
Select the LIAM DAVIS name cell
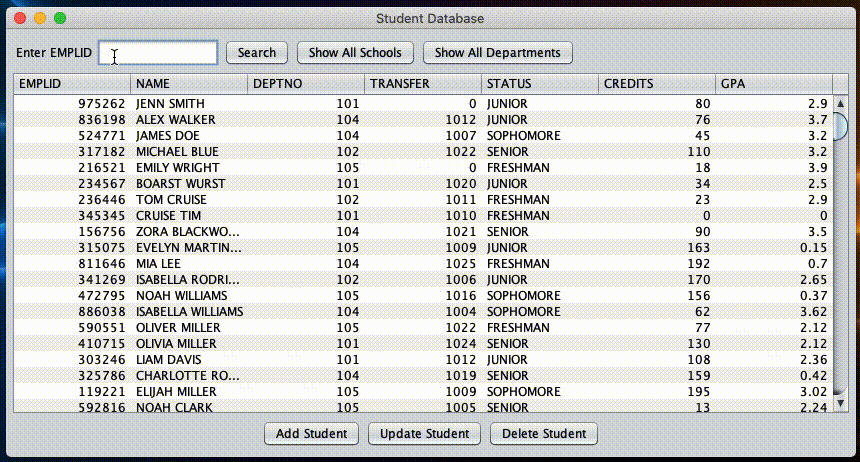pos(189,359)
